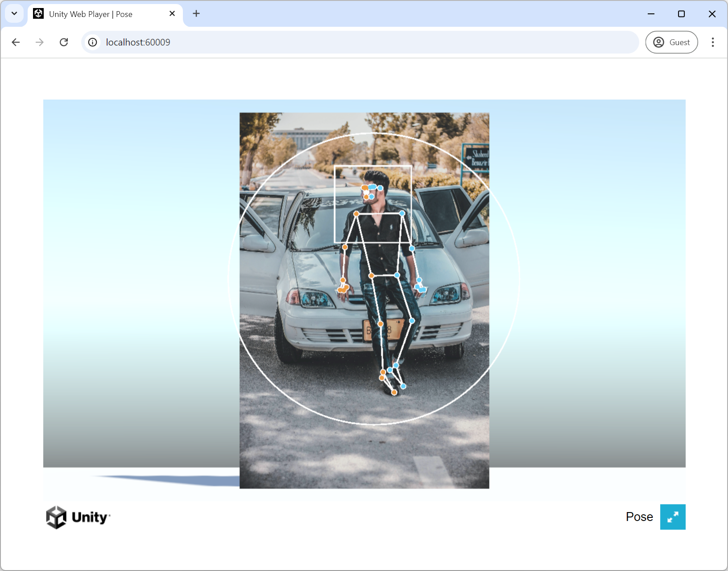Close the Unity Web Player tab
Screen dimensions: 728x571
click(172, 14)
